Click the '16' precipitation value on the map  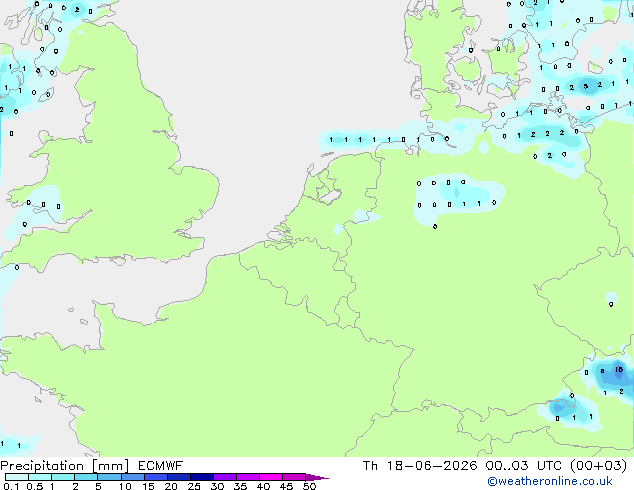[x=619, y=370]
